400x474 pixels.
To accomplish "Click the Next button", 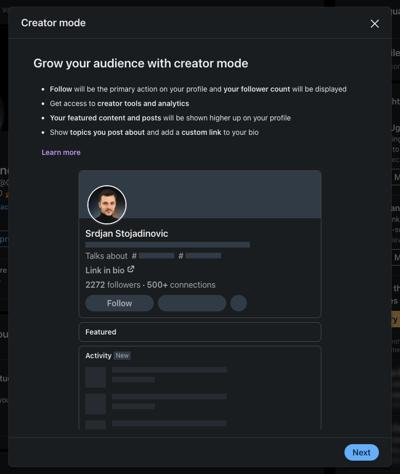I will (x=361, y=452).
